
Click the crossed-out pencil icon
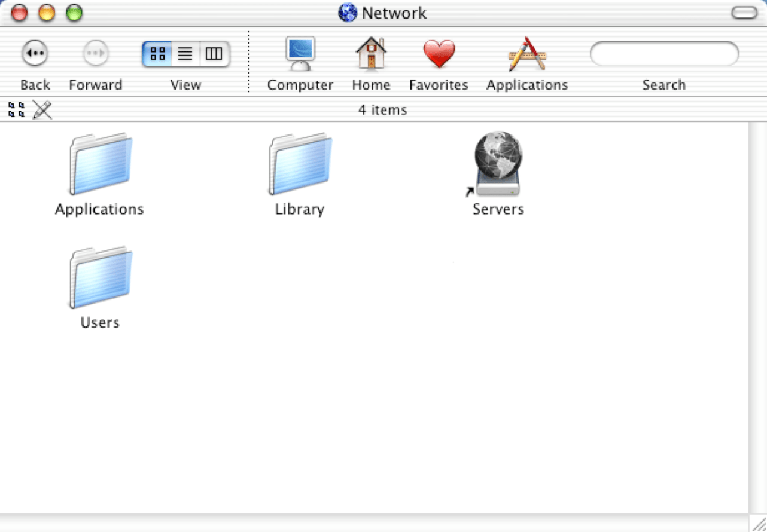click(x=42, y=110)
